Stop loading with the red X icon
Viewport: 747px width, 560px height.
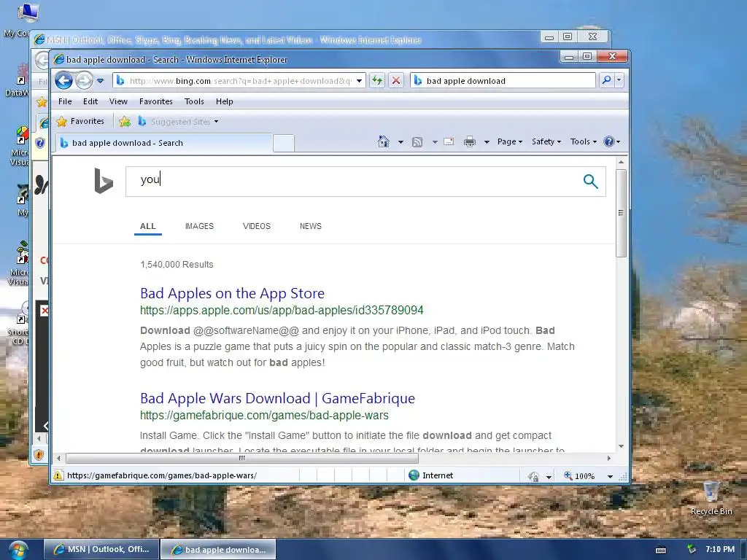(396, 80)
